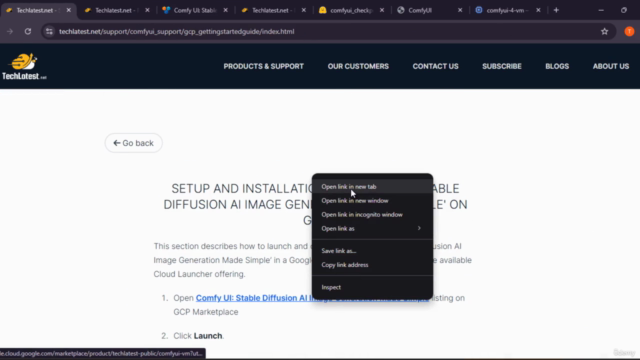Viewport: 640px width, 360px height.
Task: Choose Save link as option
Action: [372, 251]
